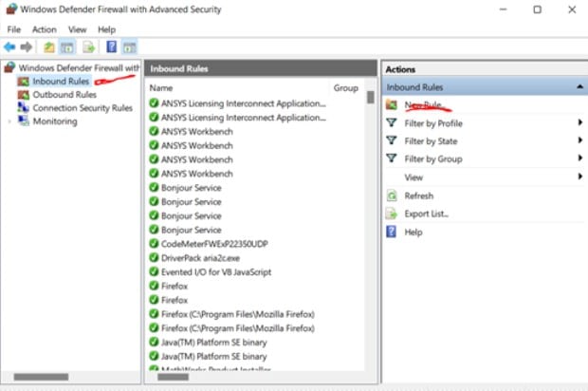Click the Forward arrow in the toolbar

[x=27, y=47]
